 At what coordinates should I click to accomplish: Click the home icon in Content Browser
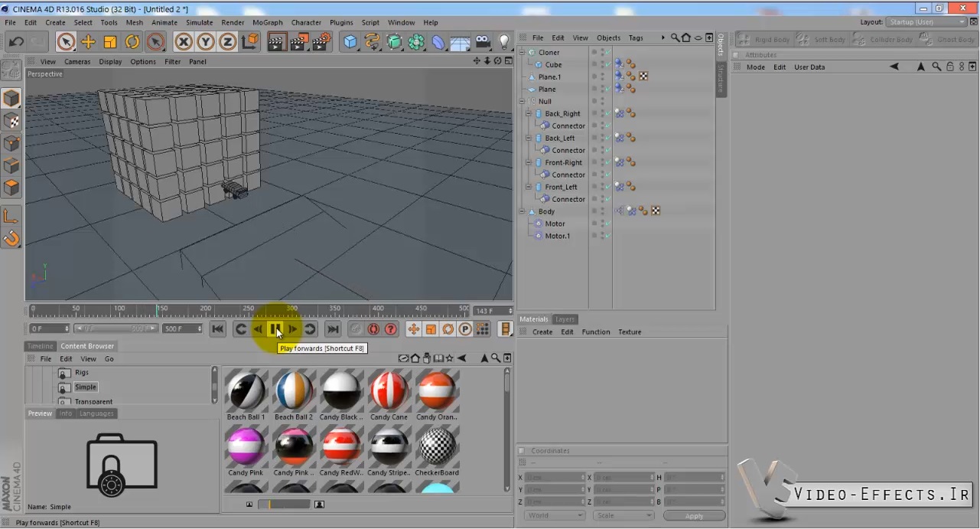[415, 358]
